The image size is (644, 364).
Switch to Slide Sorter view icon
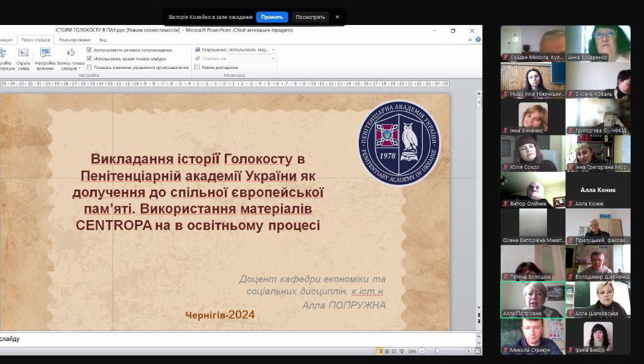click(387, 351)
